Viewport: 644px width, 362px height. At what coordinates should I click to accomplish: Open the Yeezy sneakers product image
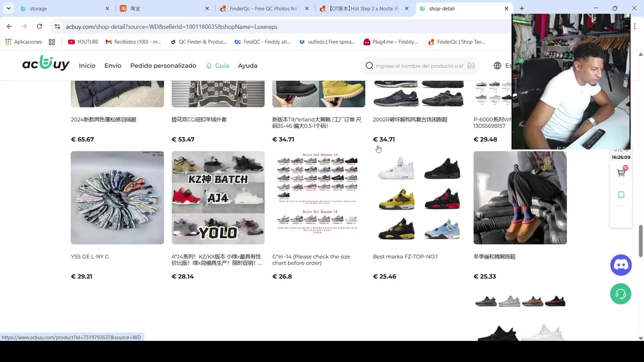[x=520, y=315]
